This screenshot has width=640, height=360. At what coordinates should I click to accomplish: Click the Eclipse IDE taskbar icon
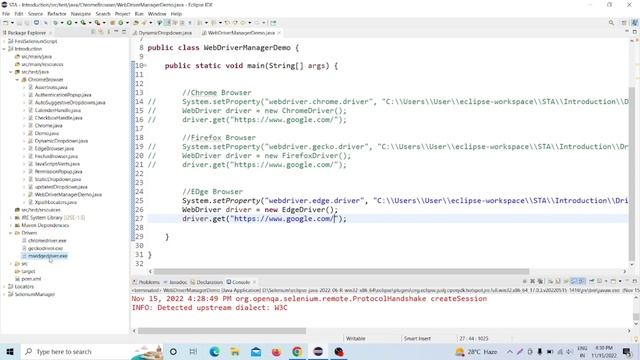[318, 351]
